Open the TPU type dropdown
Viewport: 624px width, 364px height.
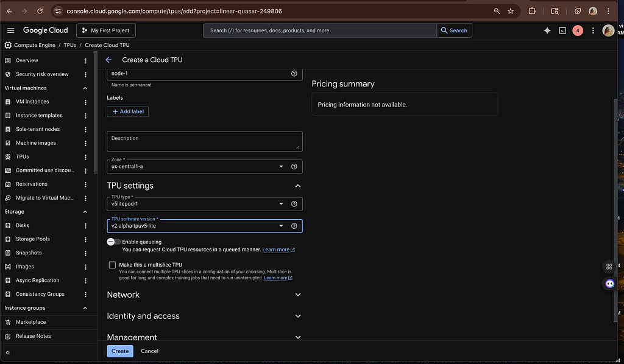(x=205, y=204)
